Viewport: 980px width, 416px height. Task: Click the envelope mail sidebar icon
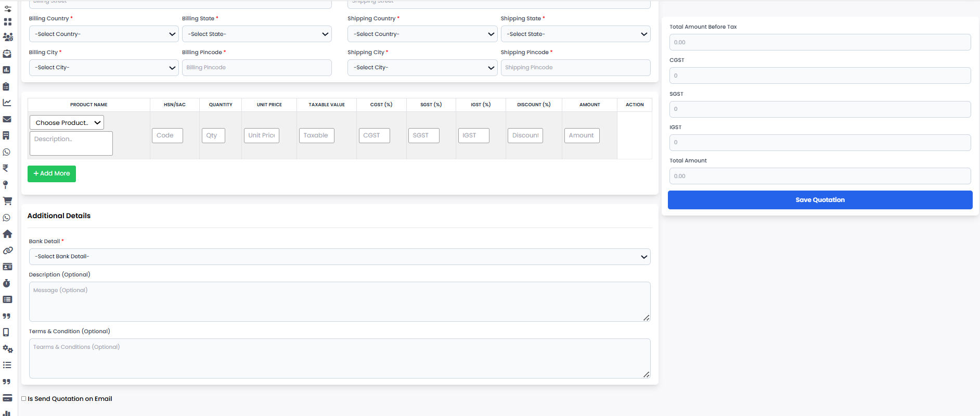[x=7, y=119]
